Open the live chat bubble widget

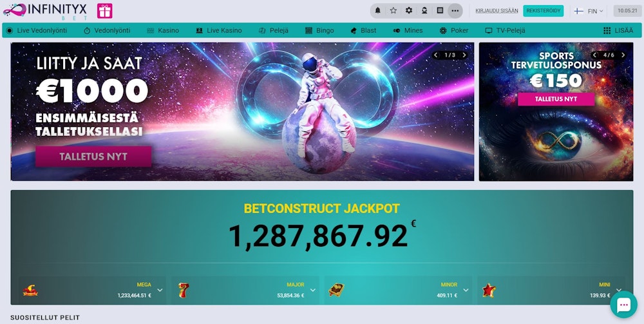pos(623,305)
